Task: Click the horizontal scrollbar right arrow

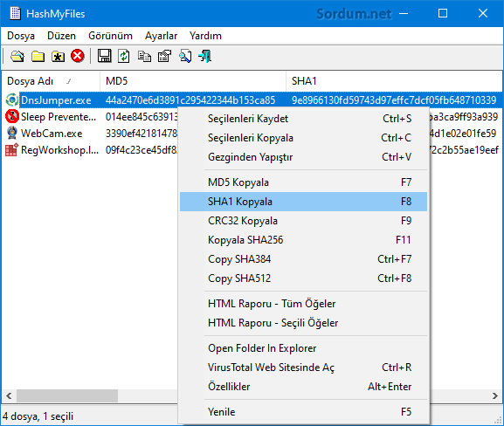Action: click(495, 396)
